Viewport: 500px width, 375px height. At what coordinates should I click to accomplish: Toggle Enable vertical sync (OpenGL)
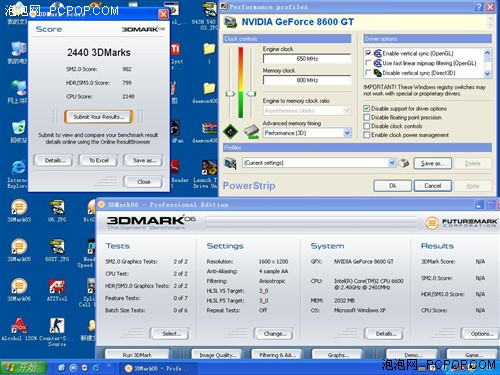(x=368, y=53)
